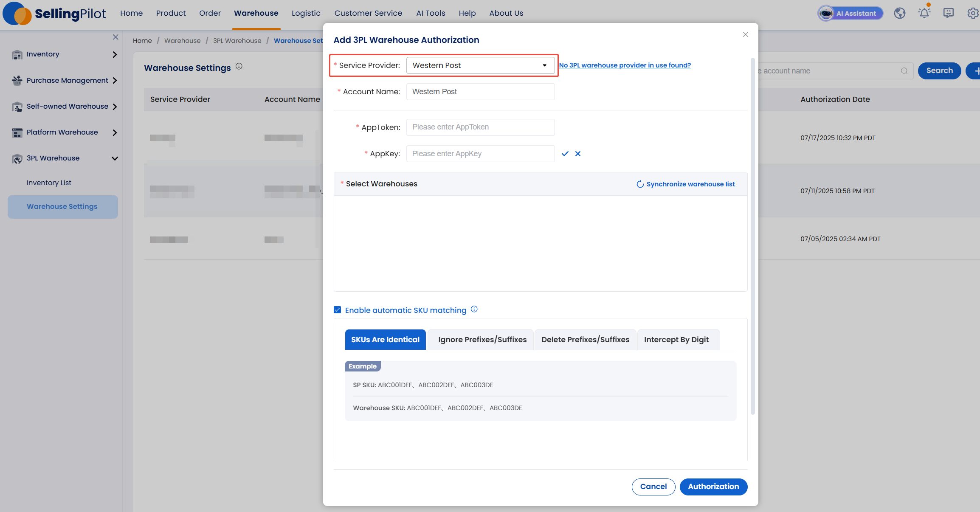Viewport: 980px width, 512px height.
Task: Click the Warehouse Settings info icon
Action: (x=239, y=66)
